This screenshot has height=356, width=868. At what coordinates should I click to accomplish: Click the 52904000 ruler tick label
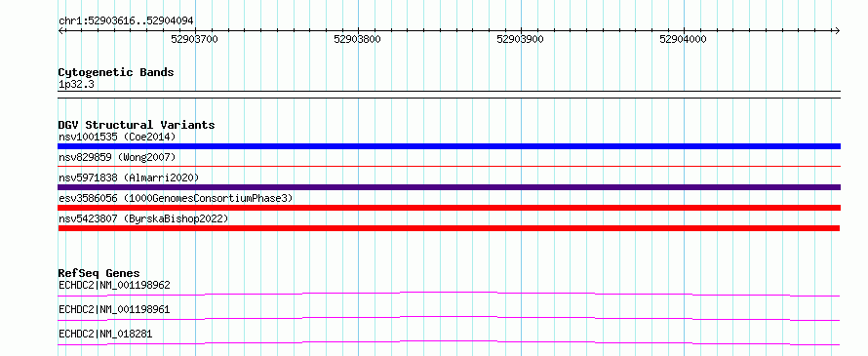[683, 39]
